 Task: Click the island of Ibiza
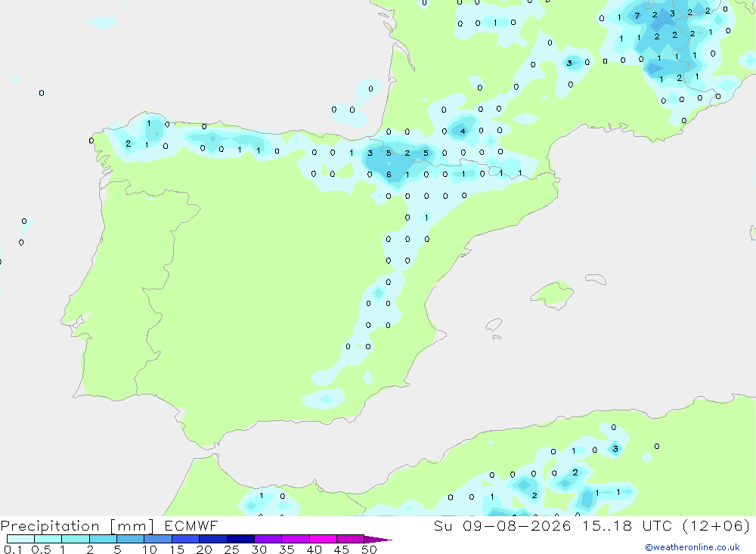coord(494,325)
